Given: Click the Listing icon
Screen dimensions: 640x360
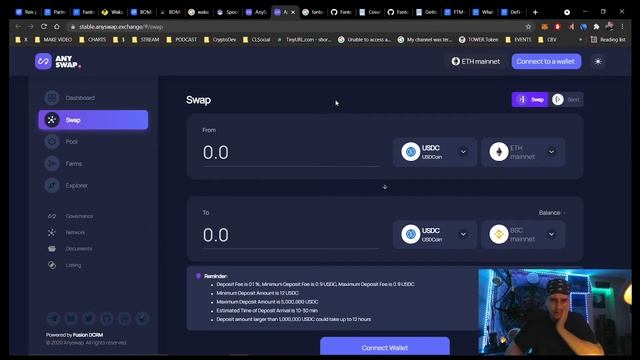Looking at the screenshot, I should click(x=52, y=265).
